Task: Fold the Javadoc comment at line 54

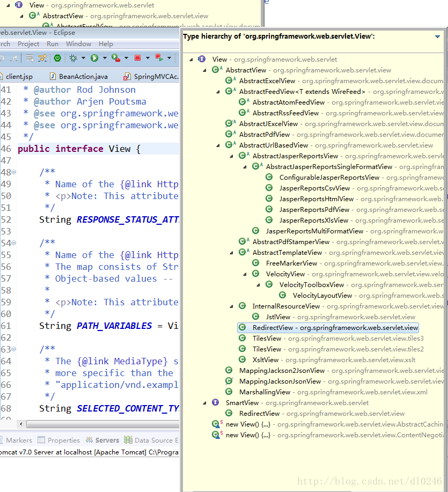Action: 14,243
